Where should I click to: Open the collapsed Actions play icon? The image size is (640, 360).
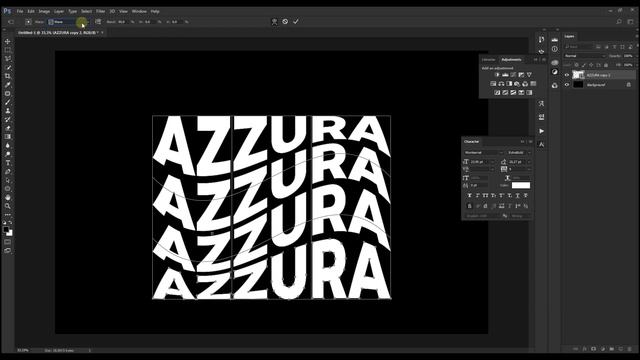click(541, 131)
